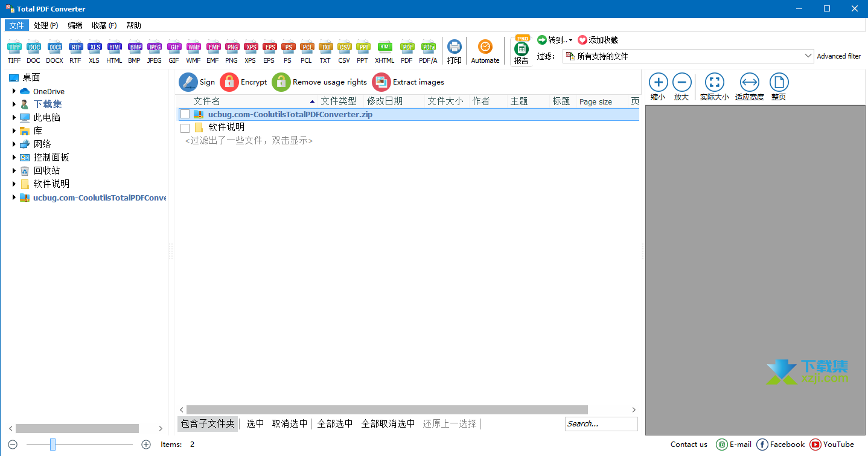Select PPT format icon
The width and height of the screenshot is (868, 456).
point(363,47)
